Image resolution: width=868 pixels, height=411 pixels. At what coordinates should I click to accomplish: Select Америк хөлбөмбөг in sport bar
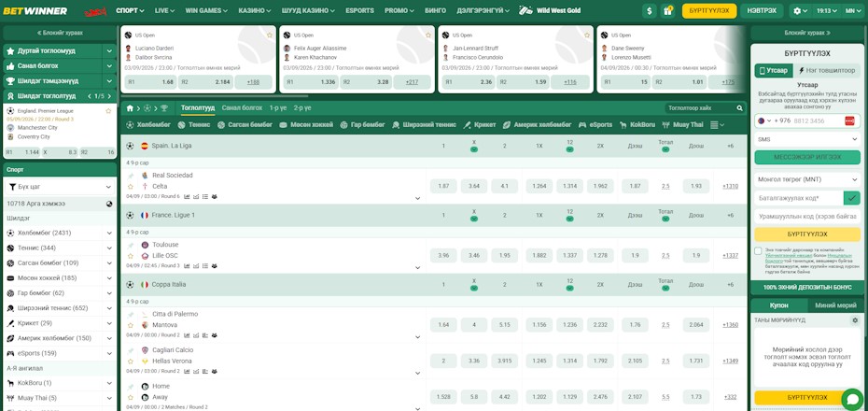click(x=537, y=124)
